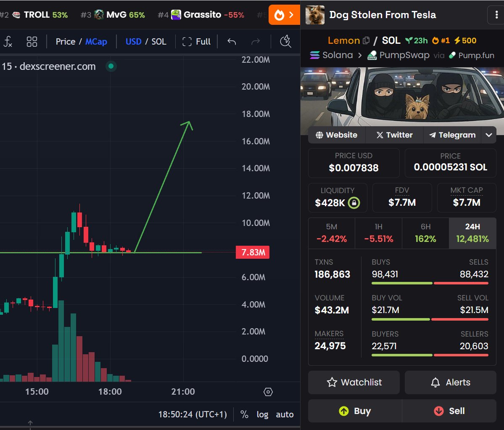Click the Pump.fun link

[472, 55]
